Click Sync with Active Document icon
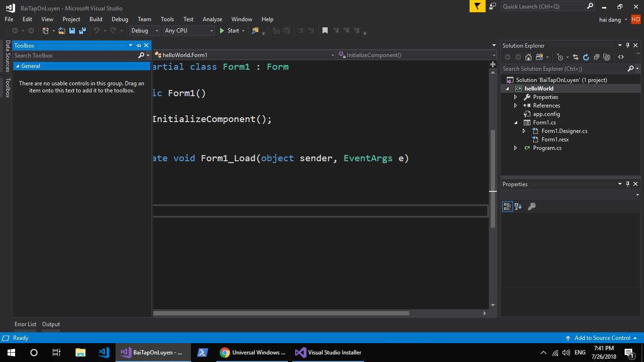 576,57
